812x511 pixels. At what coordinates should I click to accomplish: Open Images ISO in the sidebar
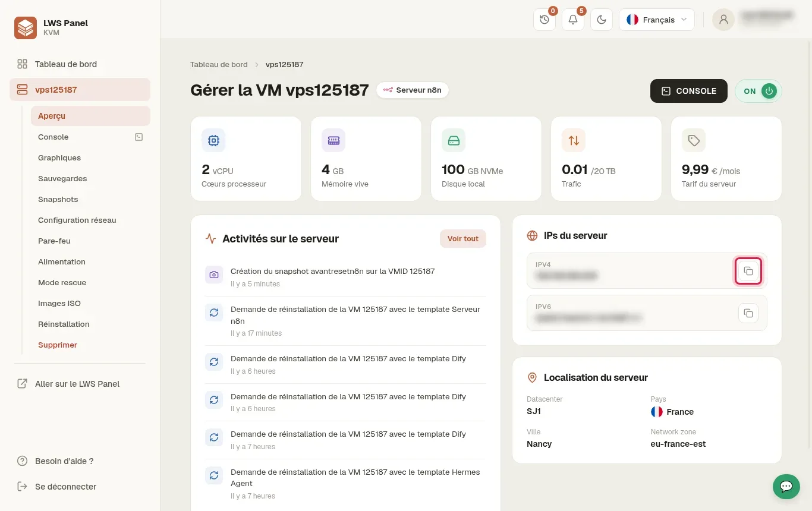pos(90,303)
